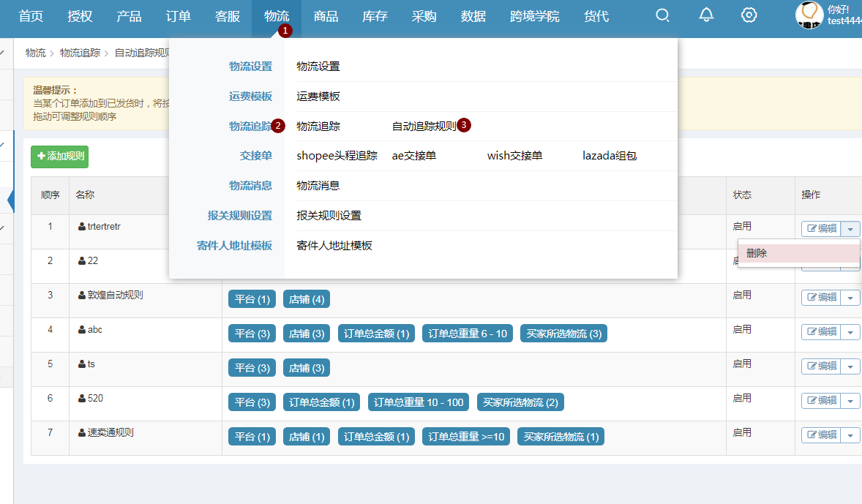
Task: Expand dropdown arrow next to 编辑 for abc
Action: (x=850, y=332)
